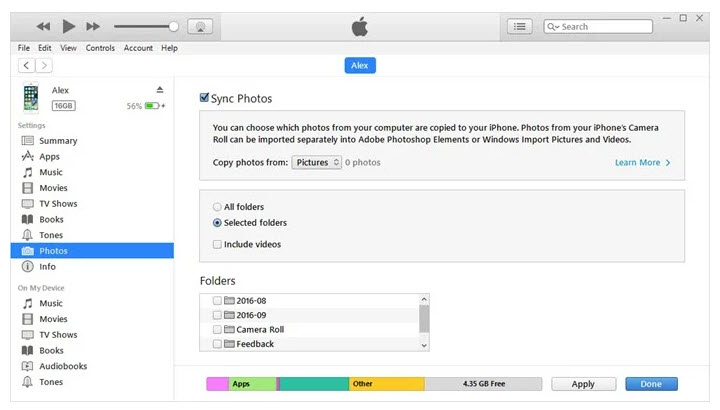Click the play button
720x410 pixels.
(x=68, y=26)
